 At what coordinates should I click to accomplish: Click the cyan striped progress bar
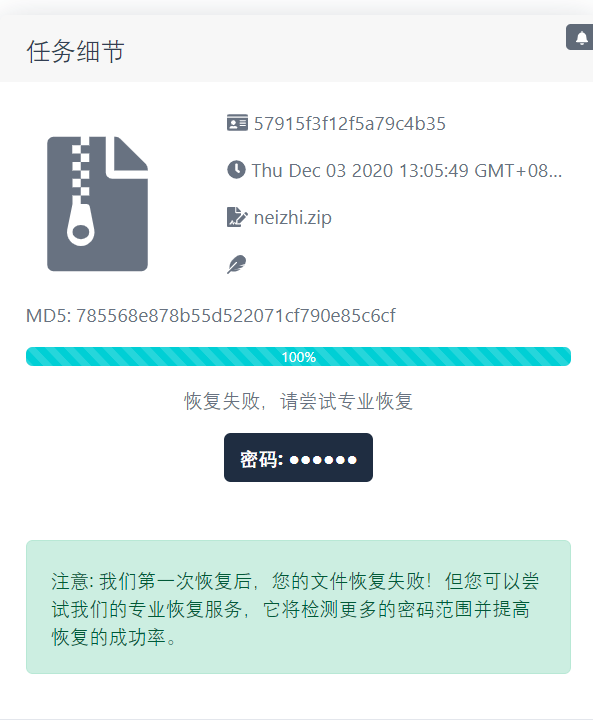click(x=298, y=356)
